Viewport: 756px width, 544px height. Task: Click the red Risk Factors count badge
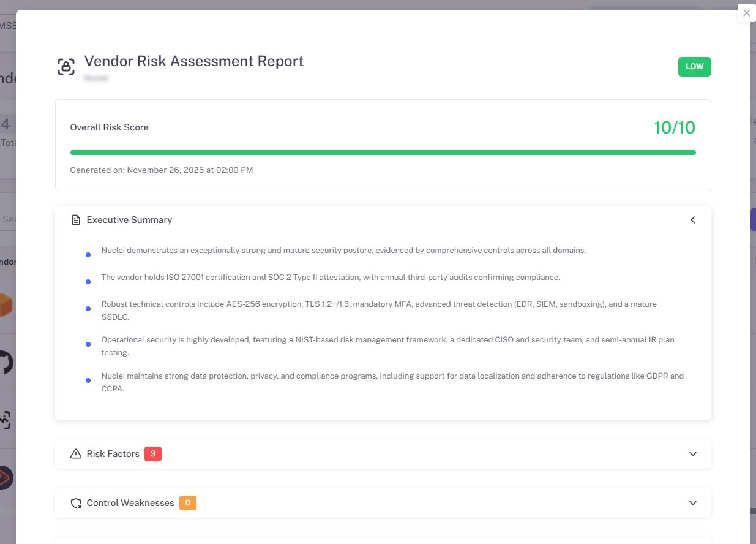[153, 453]
